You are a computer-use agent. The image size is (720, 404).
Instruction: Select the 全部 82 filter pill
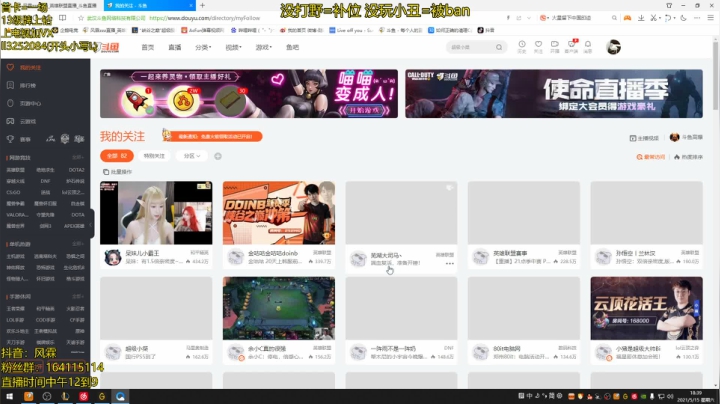(117, 156)
